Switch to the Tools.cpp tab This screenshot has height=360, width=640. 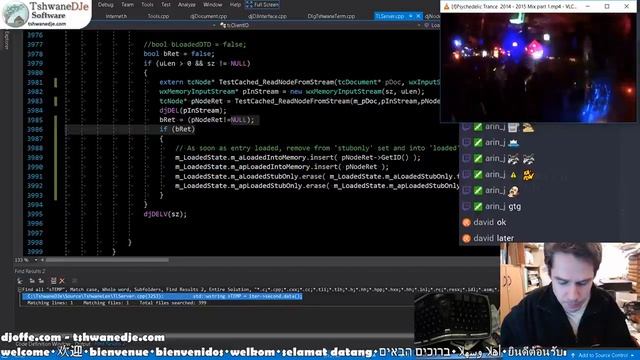tap(158, 16)
